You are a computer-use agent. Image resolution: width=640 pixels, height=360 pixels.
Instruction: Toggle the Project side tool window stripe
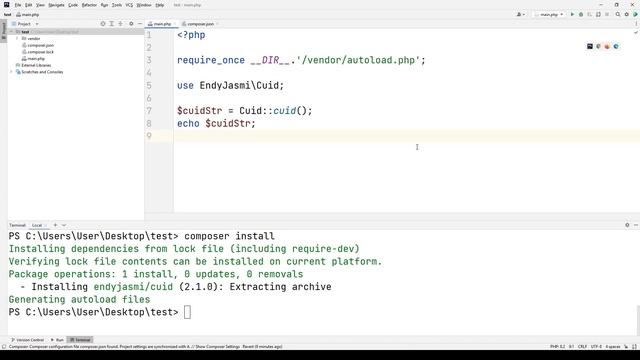point(4,30)
